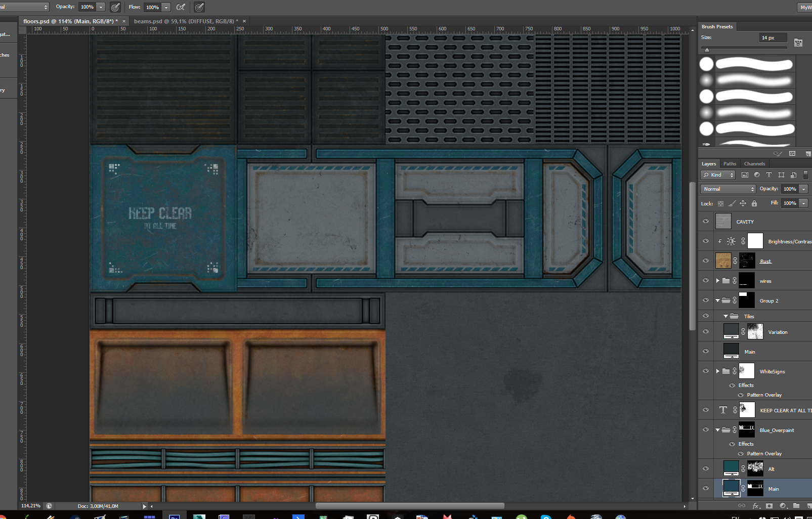
Task: Hide the Rust layer
Action: click(706, 261)
